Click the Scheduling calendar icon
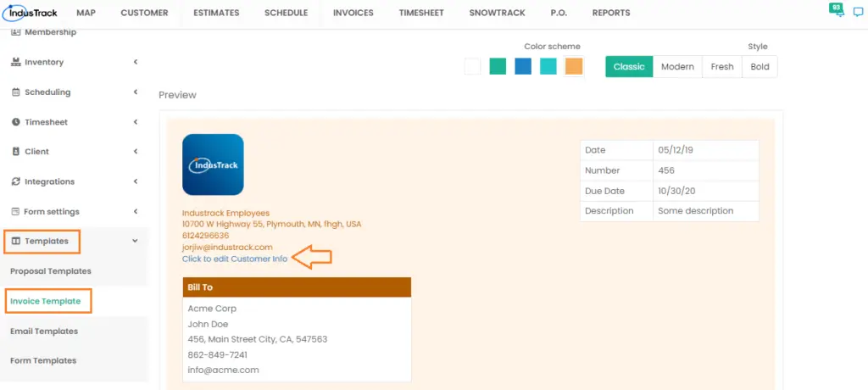Image resolution: width=868 pixels, height=390 pixels. point(15,92)
